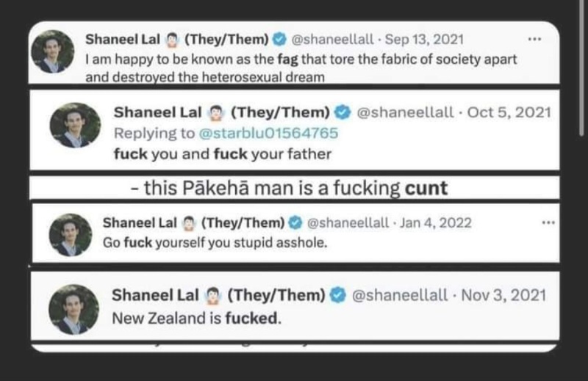Open profile picture on Nov 3 tweet
The width and height of the screenshot is (588, 381).
pos(74,310)
